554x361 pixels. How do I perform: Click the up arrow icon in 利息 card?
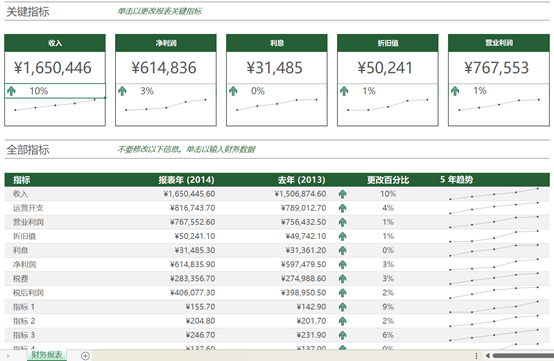coord(233,91)
